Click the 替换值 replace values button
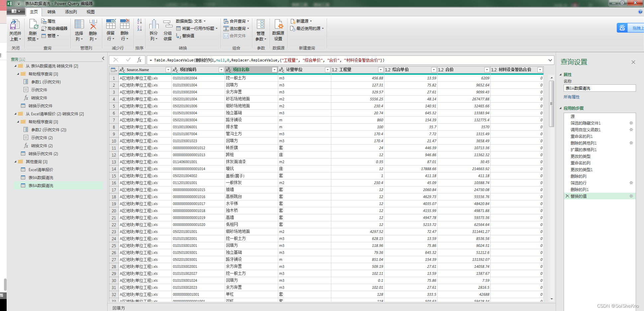The height and width of the screenshot is (311, 644). (185, 36)
